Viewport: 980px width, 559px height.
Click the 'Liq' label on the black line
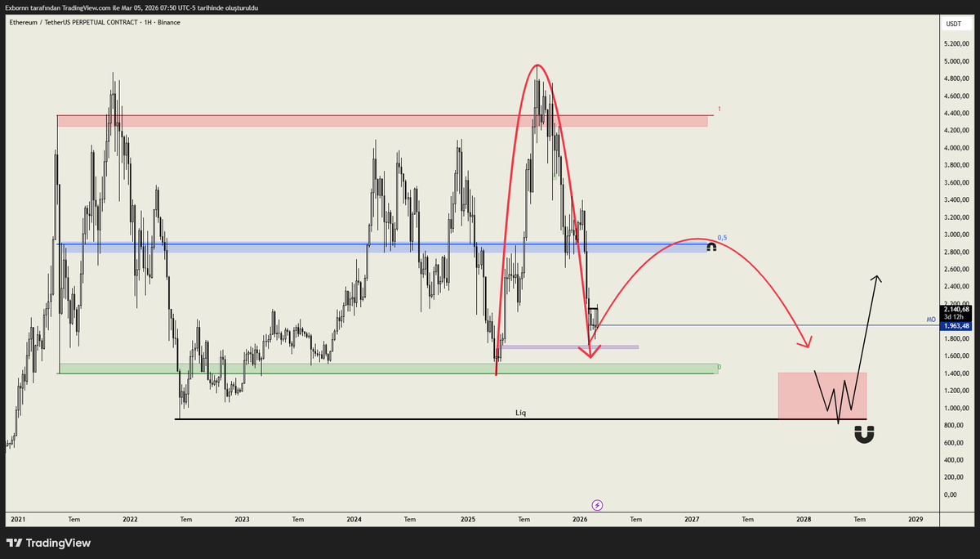[521, 414]
